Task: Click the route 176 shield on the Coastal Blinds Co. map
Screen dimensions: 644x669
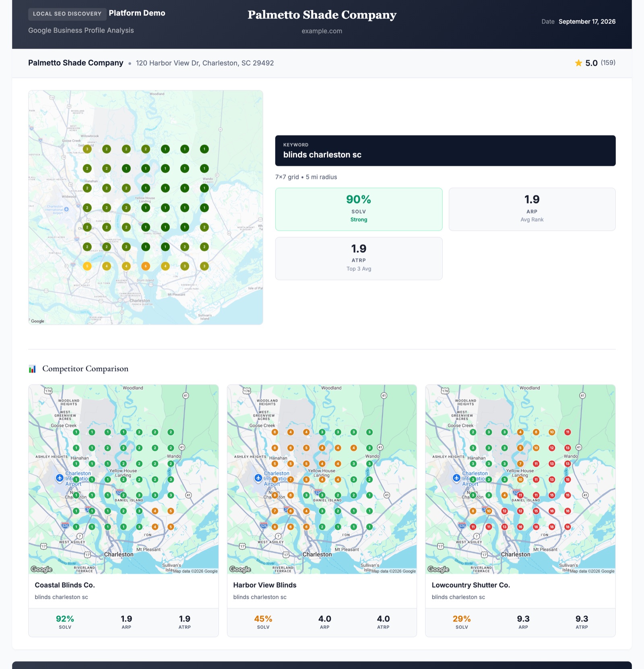Action: tap(48, 391)
